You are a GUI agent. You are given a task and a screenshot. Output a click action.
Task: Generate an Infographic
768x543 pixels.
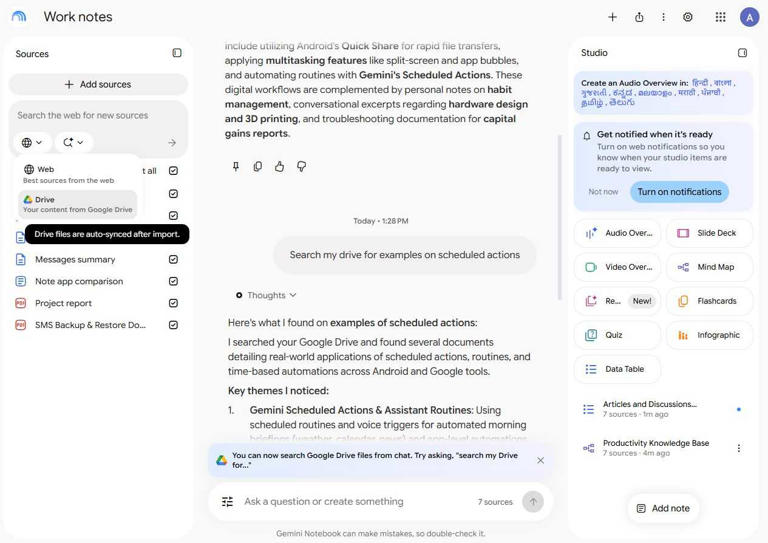pyautogui.click(x=709, y=335)
